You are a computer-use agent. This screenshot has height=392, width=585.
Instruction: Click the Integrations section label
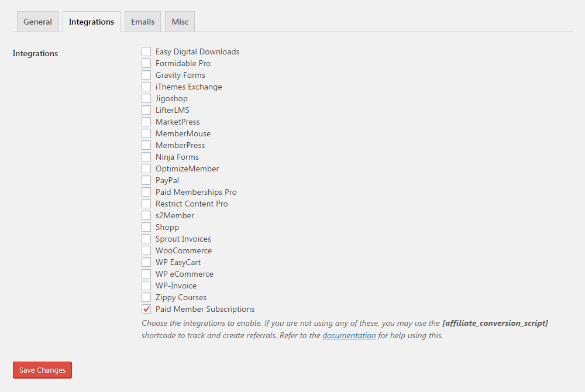click(x=35, y=53)
